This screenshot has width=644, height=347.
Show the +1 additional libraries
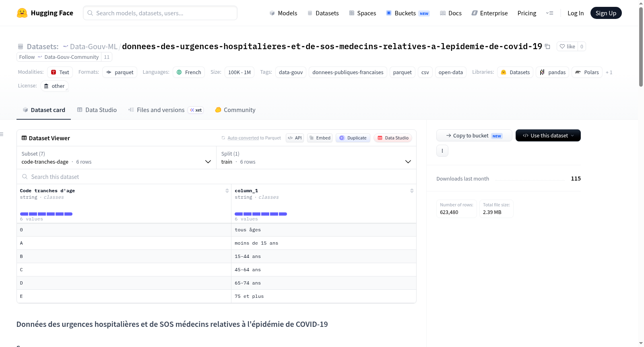click(609, 72)
